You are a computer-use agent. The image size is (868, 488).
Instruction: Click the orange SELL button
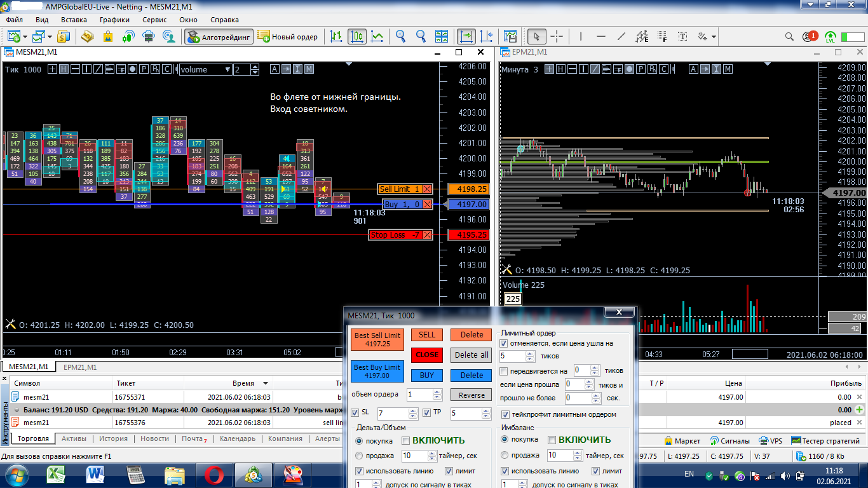click(427, 335)
